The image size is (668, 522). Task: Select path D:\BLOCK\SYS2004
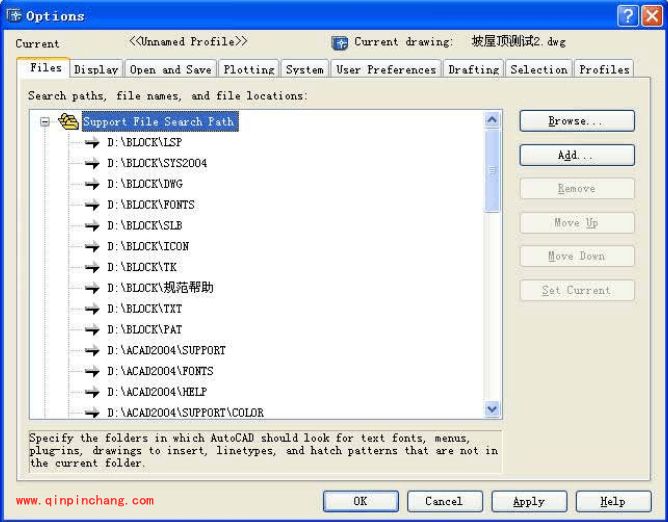[x=157, y=163]
